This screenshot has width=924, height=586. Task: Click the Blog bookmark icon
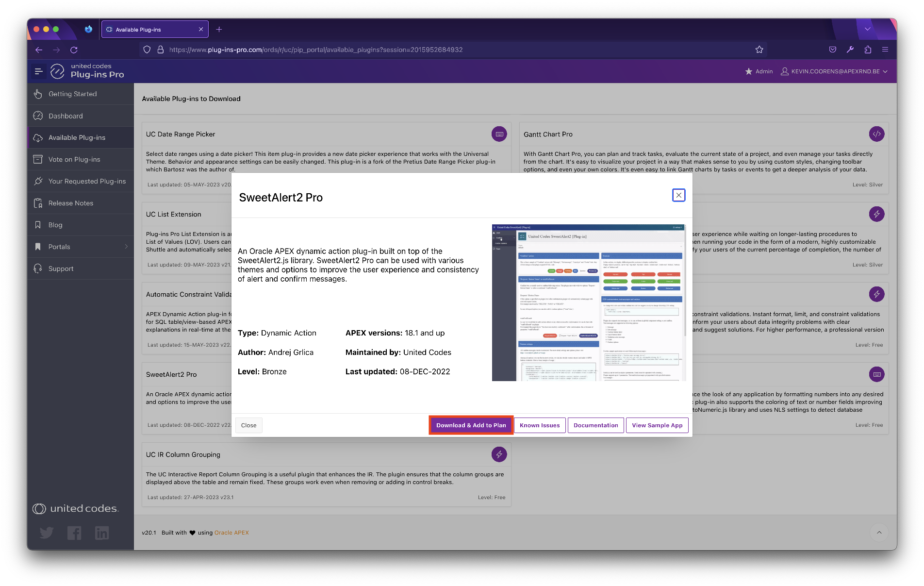(38, 225)
